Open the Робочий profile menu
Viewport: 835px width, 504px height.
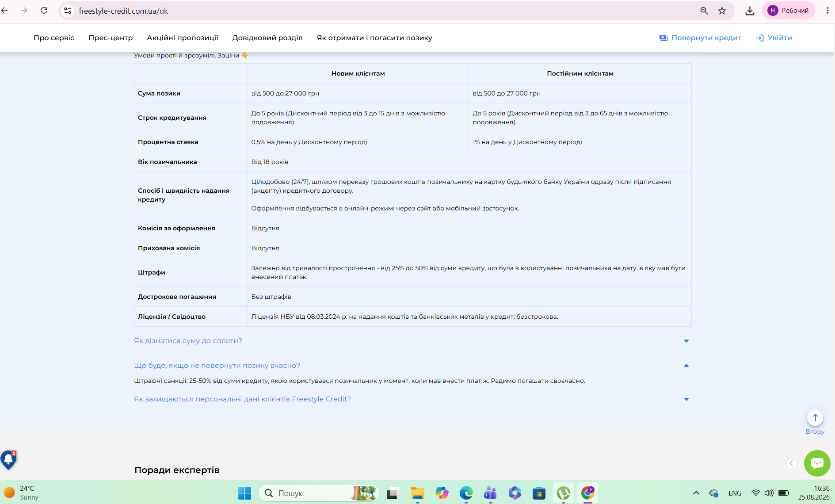[788, 11]
